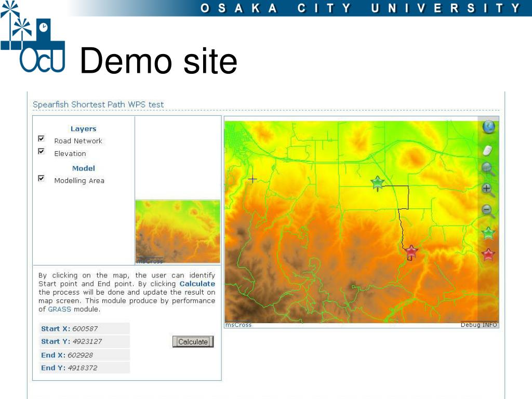Choose the zoom out minus tool
Image resolution: width=532 pixels, height=399 pixels.
(488, 211)
